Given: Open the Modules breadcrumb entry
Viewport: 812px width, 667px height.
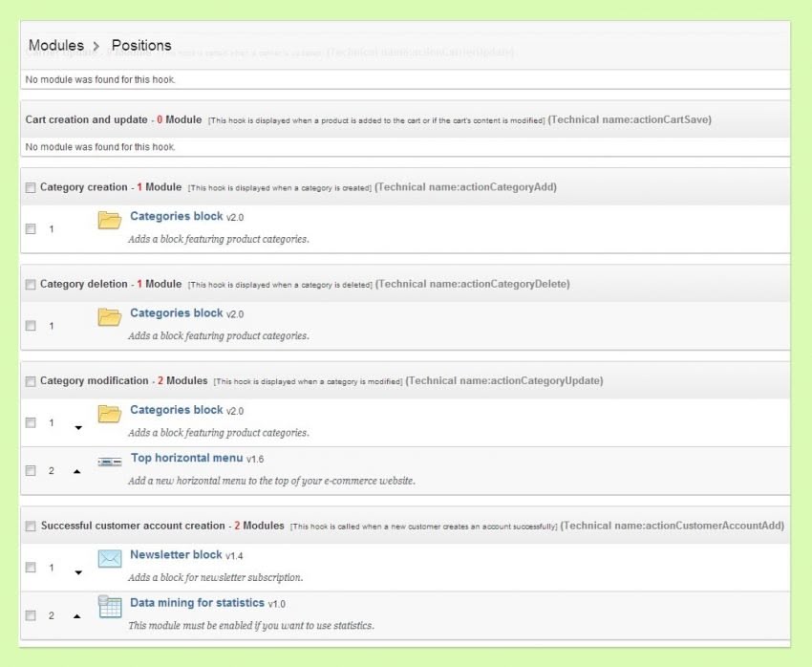Looking at the screenshot, I should pos(57,45).
